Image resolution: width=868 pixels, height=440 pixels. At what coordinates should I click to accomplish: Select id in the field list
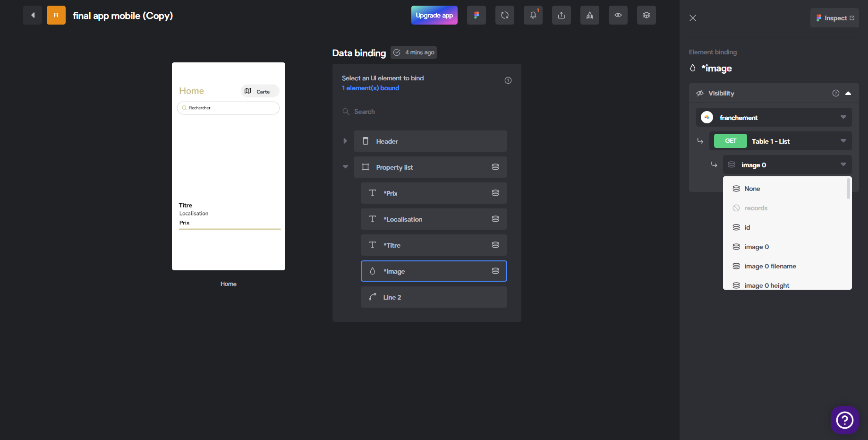785,227
